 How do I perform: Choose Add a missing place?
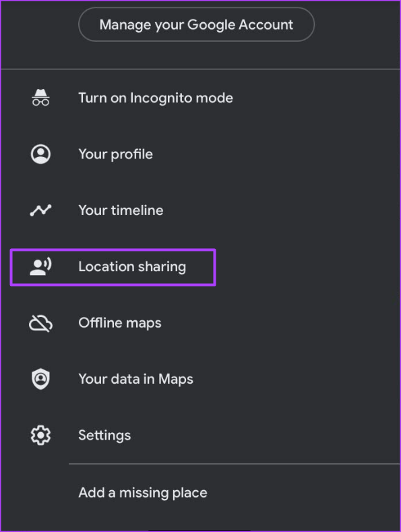coord(200,493)
